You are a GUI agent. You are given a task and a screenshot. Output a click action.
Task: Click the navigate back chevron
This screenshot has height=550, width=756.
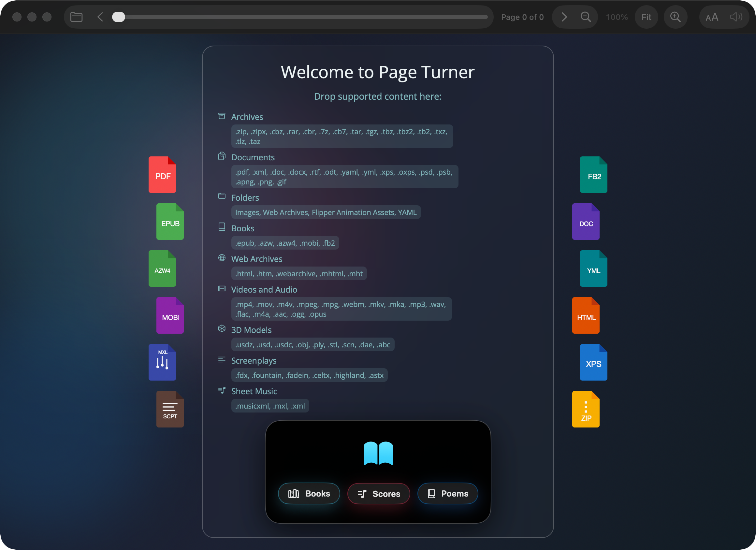(100, 17)
